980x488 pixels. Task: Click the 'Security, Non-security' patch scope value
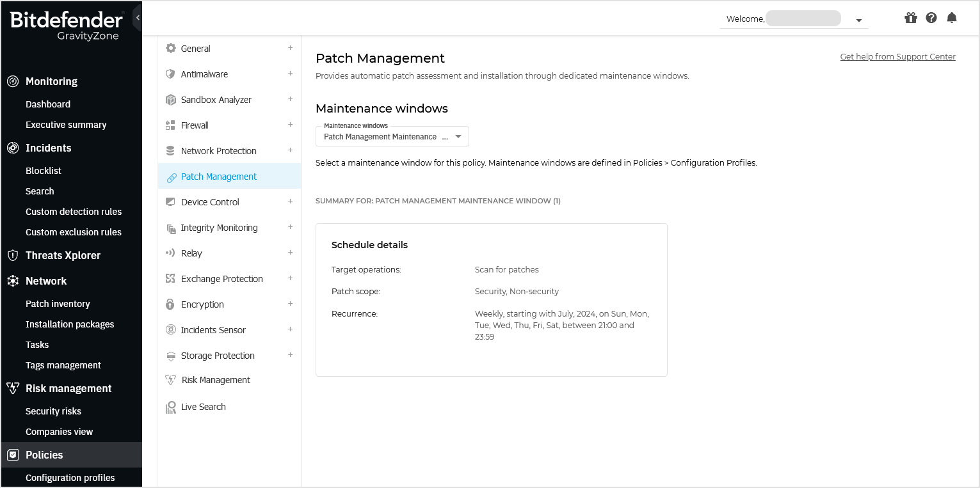click(x=517, y=292)
